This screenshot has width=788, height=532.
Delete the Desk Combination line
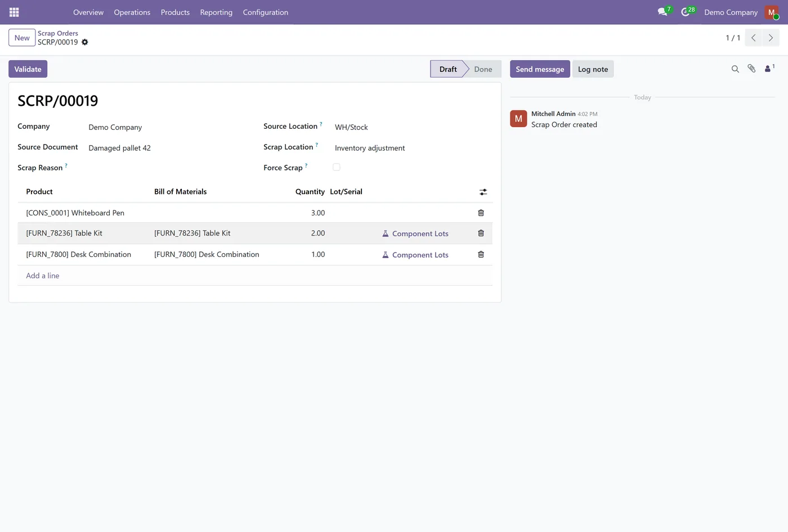click(x=481, y=254)
